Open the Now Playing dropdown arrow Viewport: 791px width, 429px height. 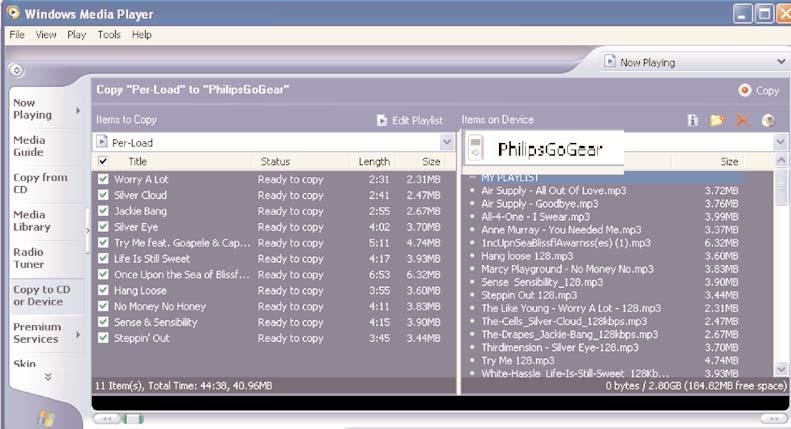tap(781, 62)
